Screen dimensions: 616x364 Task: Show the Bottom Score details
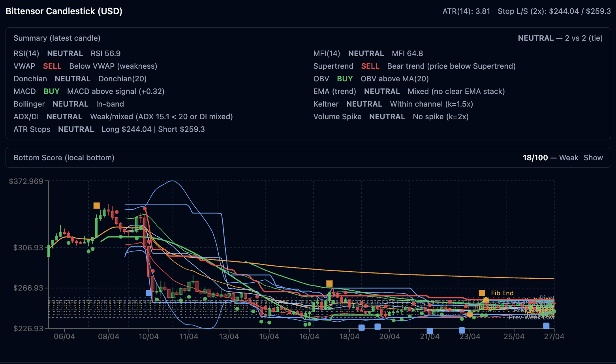[593, 158]
